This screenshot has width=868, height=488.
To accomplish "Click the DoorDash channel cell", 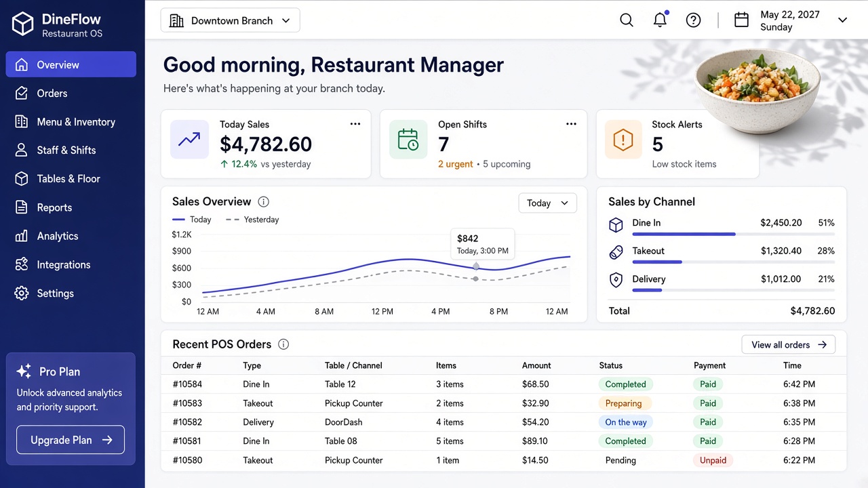I will [344, 422].
